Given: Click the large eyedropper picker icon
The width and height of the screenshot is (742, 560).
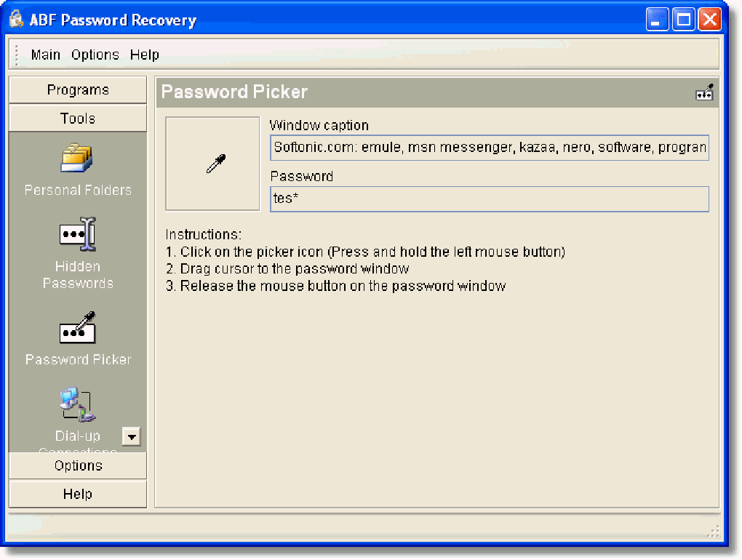Looking at the screenshot, I should (212, 163).
